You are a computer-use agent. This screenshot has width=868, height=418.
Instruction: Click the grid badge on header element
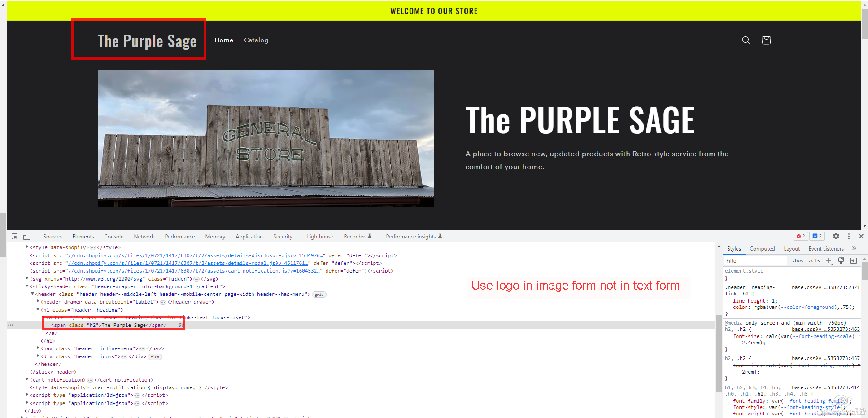[319, 295]
